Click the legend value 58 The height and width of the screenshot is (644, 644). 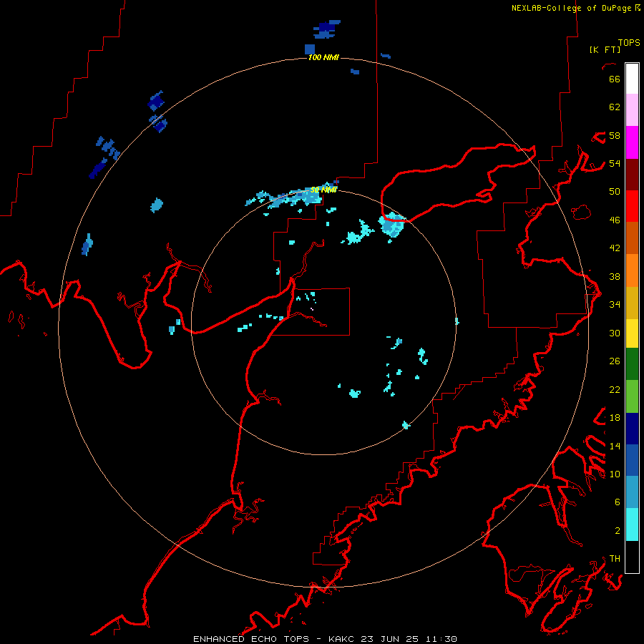(x=615, y=135)
